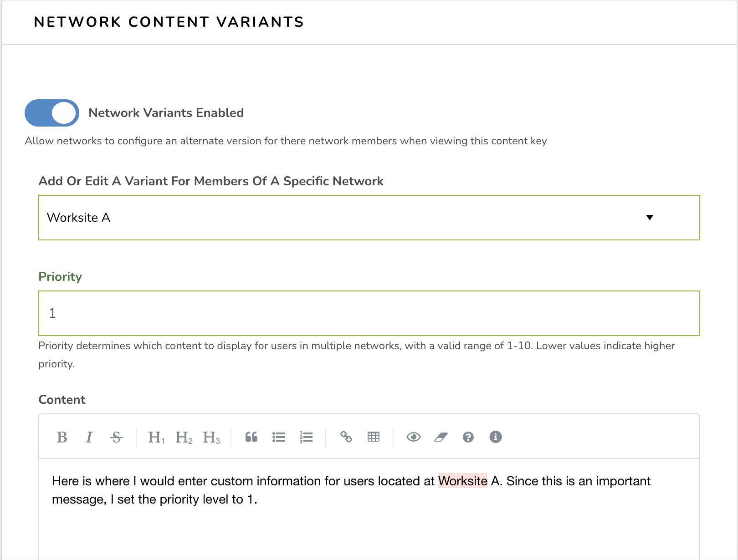Click the Network Variants Enabled label
The height and width of the screenshot is (560, 738).
coord(166,113)
